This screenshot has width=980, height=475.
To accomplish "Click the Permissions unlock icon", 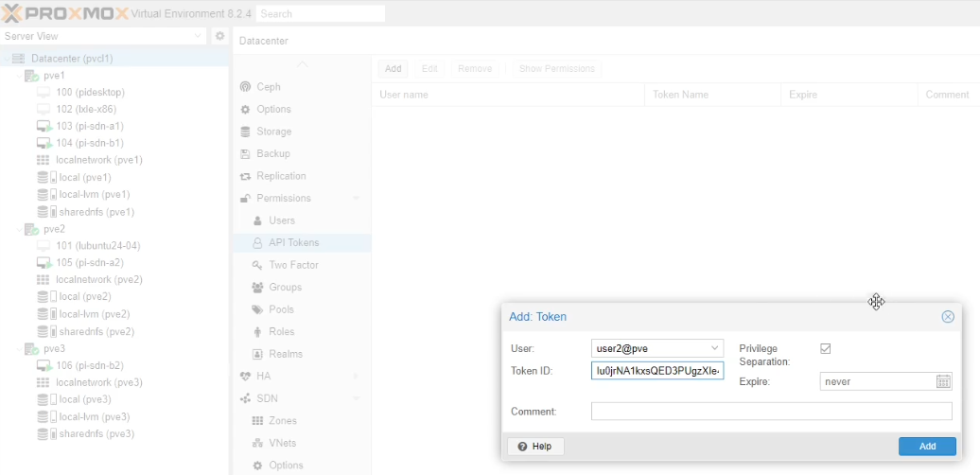I will (x=246, y=198).
